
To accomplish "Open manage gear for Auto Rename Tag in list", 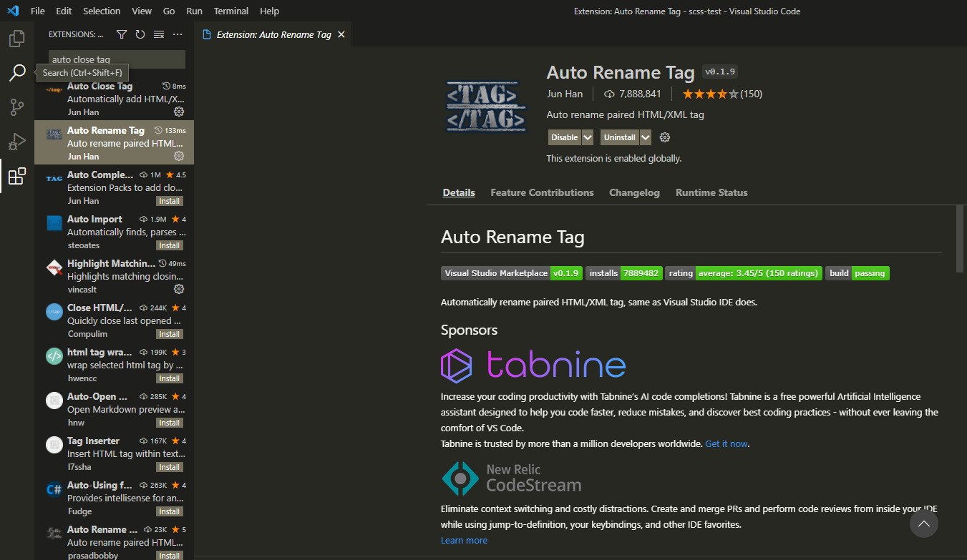I will [x=179, y=156].
